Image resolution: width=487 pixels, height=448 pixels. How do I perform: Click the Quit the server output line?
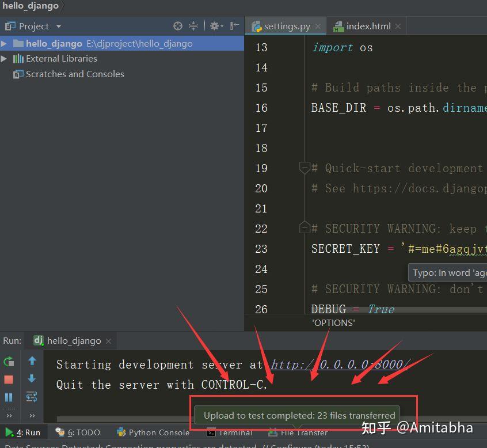[x=162, y=385]
